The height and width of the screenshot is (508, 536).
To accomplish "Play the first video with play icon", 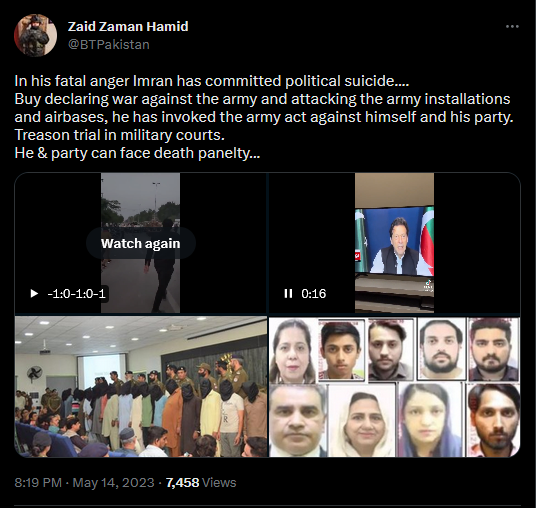I will coord(34,294).
